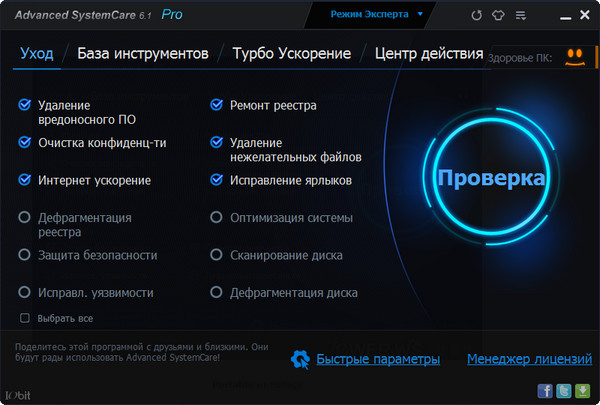Uncheck Удаление нежелательных файлов
The image size is (600, 405).
click(x=217, y=142)
